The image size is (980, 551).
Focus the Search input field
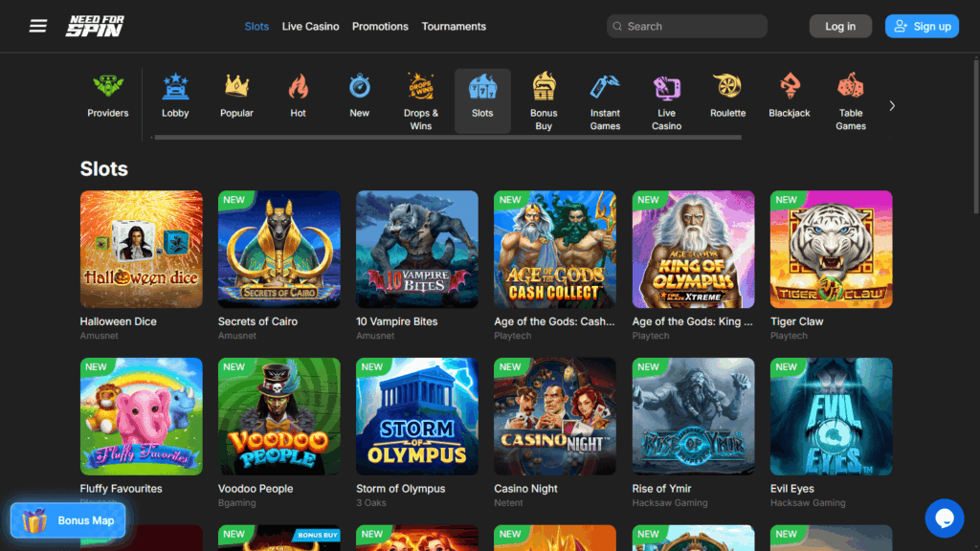coord(687,26)
